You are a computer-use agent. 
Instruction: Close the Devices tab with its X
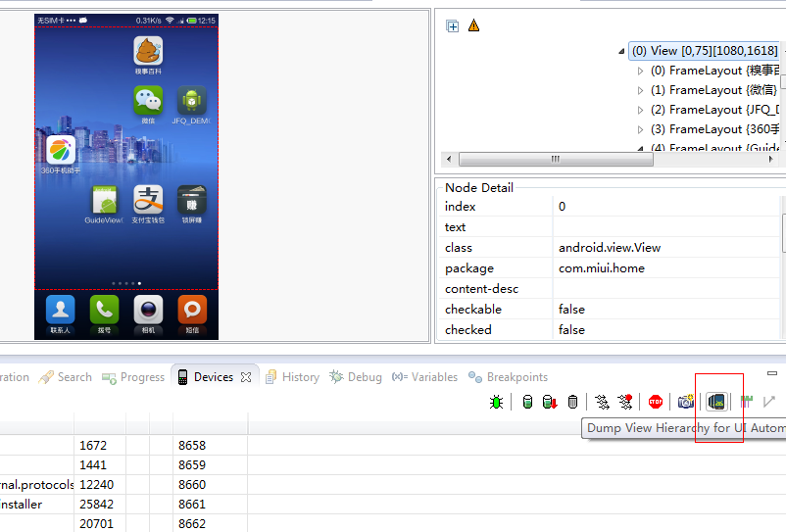(x=246, y=377)
